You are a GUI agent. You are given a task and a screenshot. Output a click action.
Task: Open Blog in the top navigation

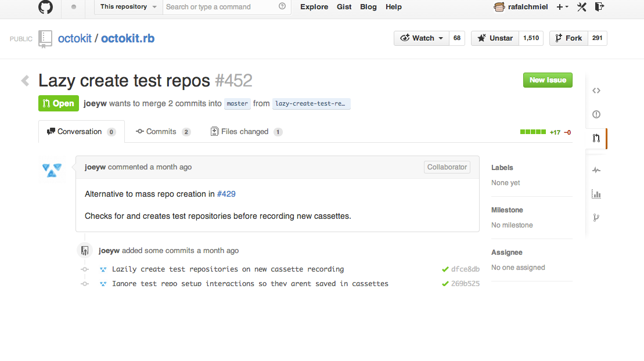tap(368, 7)
